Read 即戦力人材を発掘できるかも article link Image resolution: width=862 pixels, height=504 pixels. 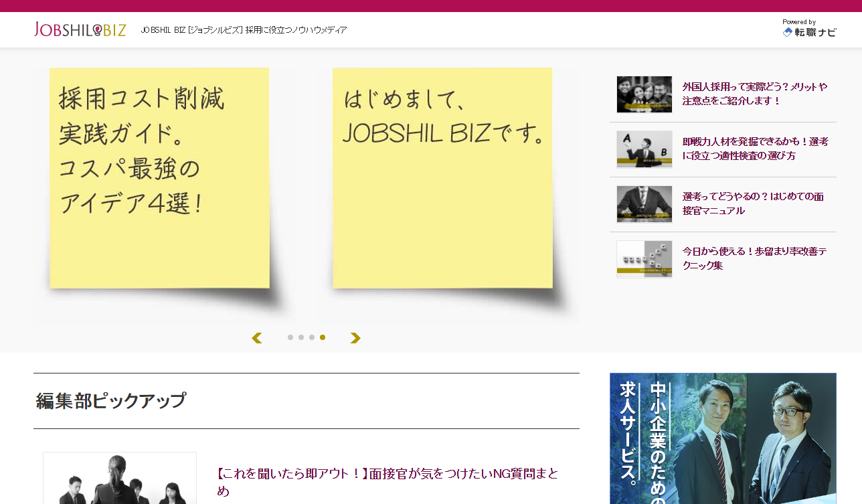[755, 149]
